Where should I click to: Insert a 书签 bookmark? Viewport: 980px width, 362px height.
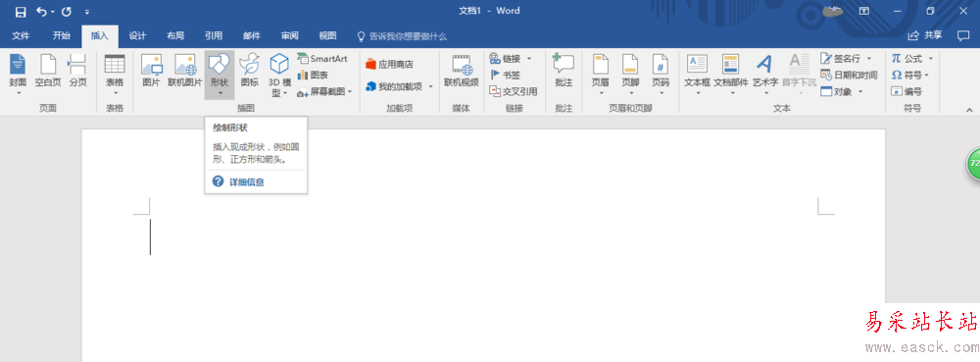click(x=505, y=75)
